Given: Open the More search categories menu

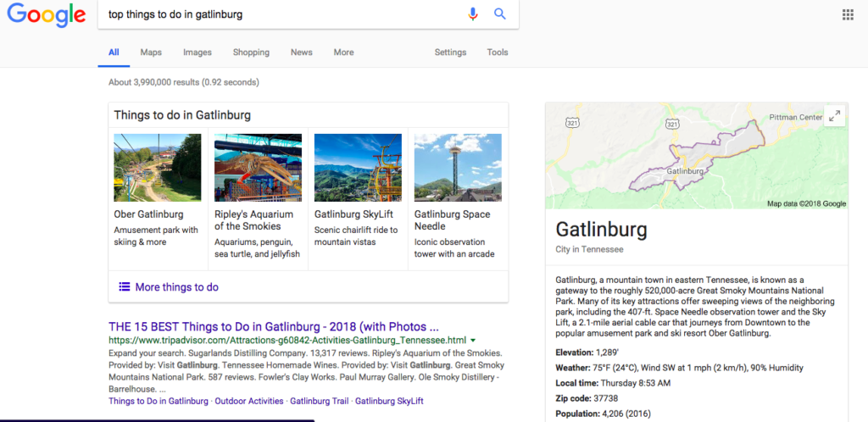Looking at the screenshot, I should pos(344,53).
